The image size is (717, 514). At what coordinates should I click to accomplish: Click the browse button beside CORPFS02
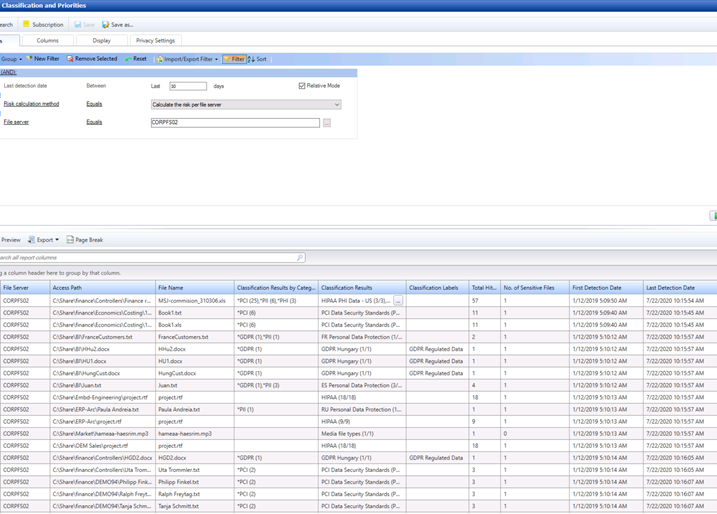[x=327, y=123]
